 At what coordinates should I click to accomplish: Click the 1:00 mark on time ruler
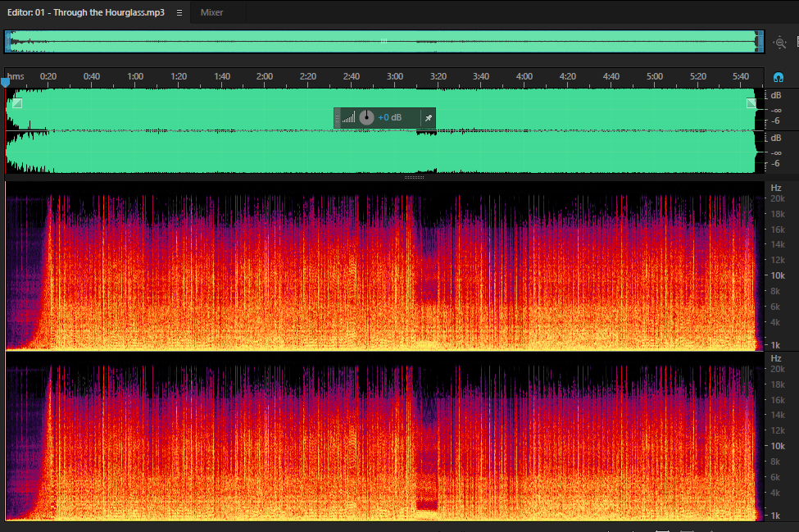tap(135, 76)
